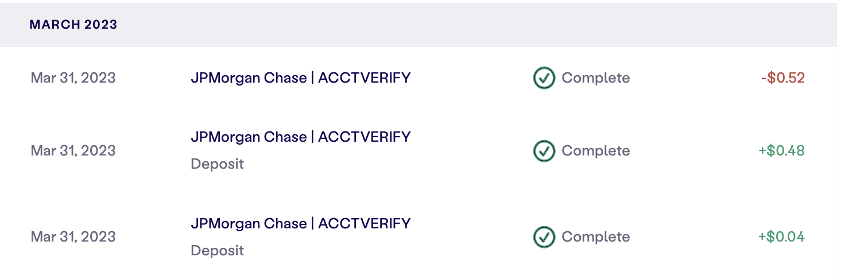Select the +$0.48 amount in green
The height and width of the screenshot is (280, 868).
(781, 151)
